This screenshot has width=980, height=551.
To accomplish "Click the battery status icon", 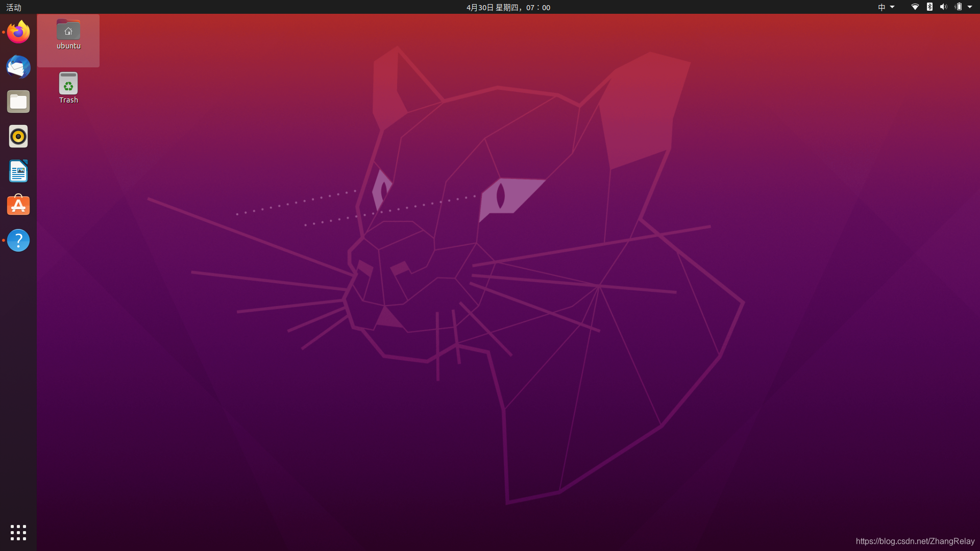I will pos(959,7).
